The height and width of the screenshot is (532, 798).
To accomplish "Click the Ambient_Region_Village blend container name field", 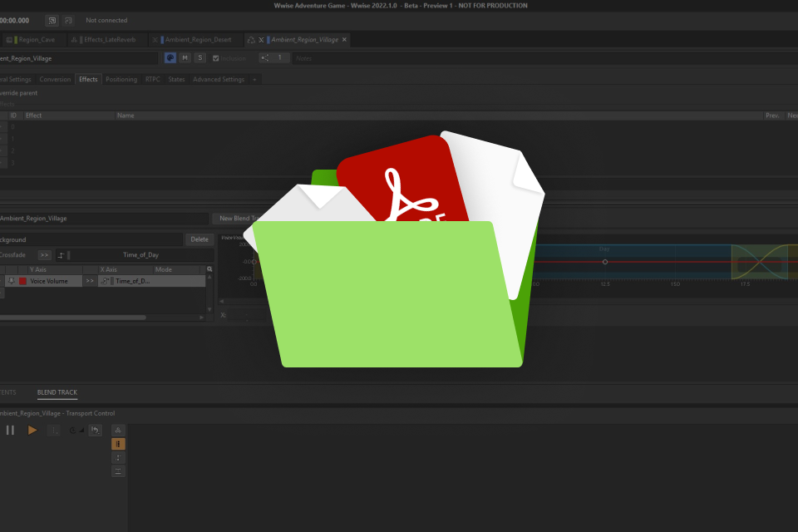I will click(x=104, y=219).
